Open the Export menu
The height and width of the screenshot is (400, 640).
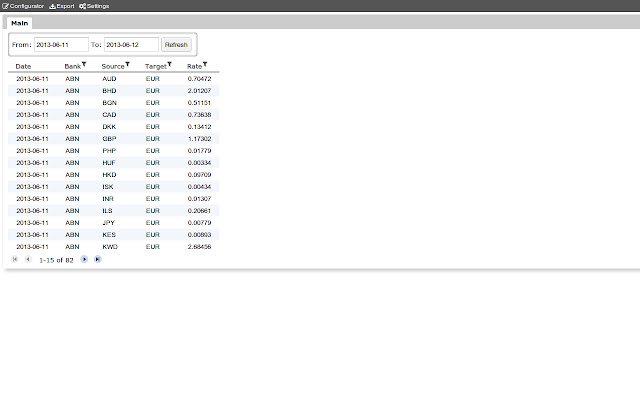tap(62, 6)
